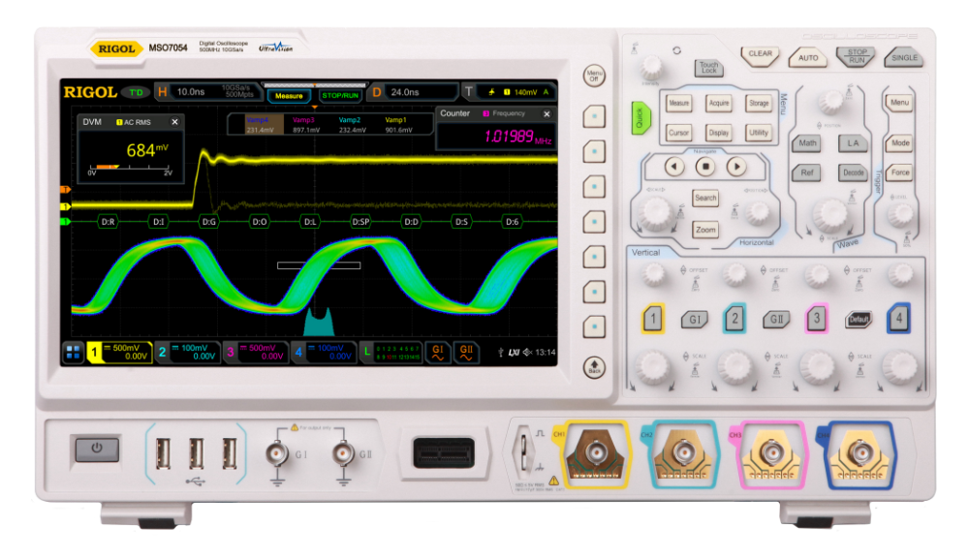
Task: Toggle channel 1 with the yellow key
Action: 652,319
